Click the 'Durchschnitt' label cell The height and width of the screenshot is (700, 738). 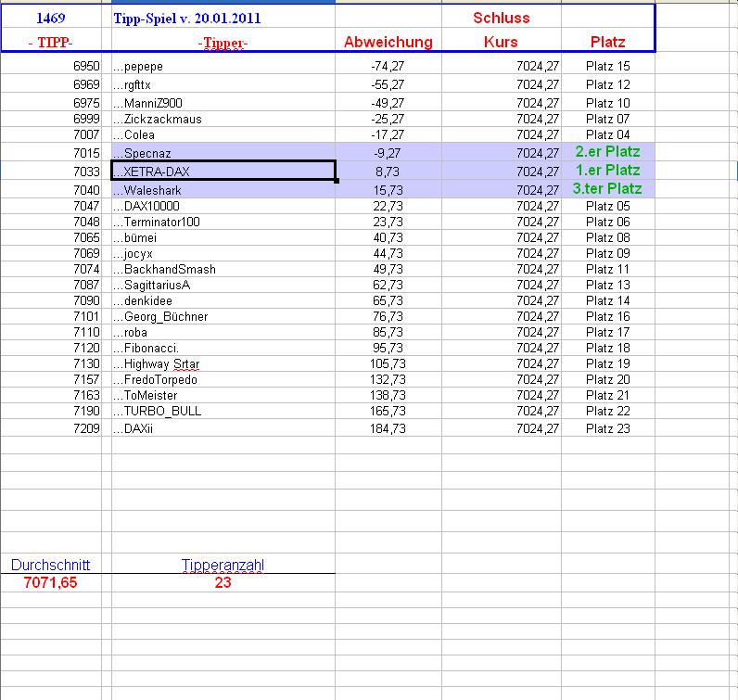(50, 565)
